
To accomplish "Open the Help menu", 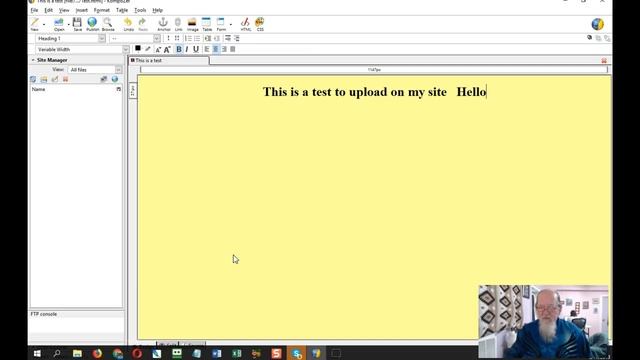I will click(x=158, y=10).
